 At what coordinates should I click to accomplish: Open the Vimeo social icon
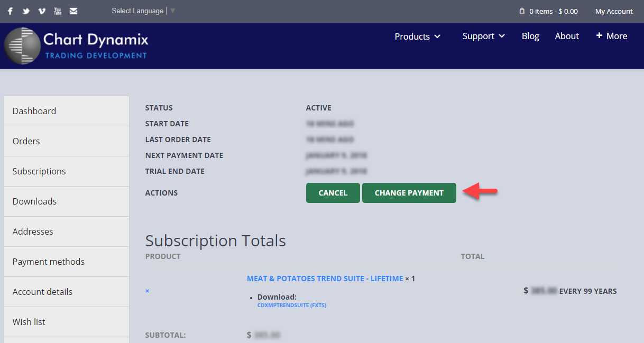point(42,11)
